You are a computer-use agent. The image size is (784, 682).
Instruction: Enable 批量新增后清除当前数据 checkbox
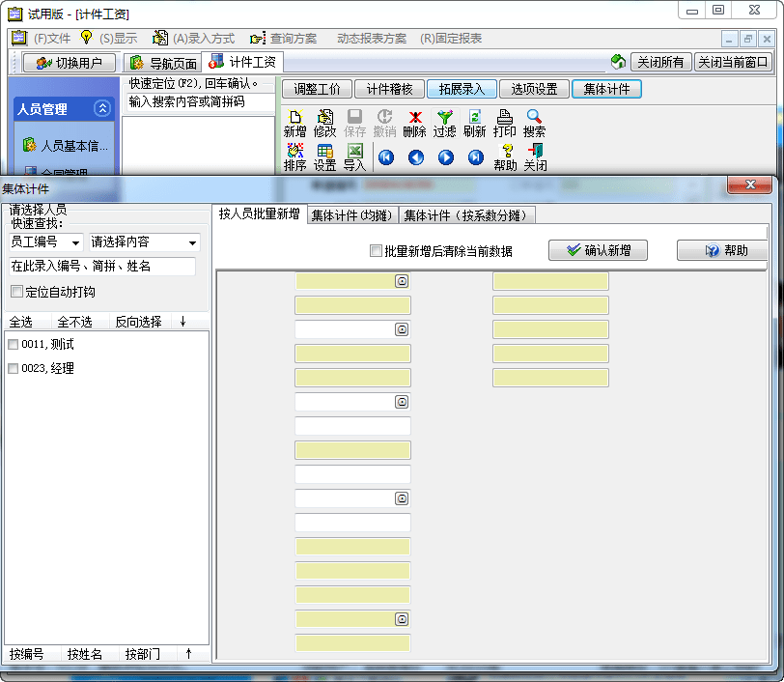(376, 251)
